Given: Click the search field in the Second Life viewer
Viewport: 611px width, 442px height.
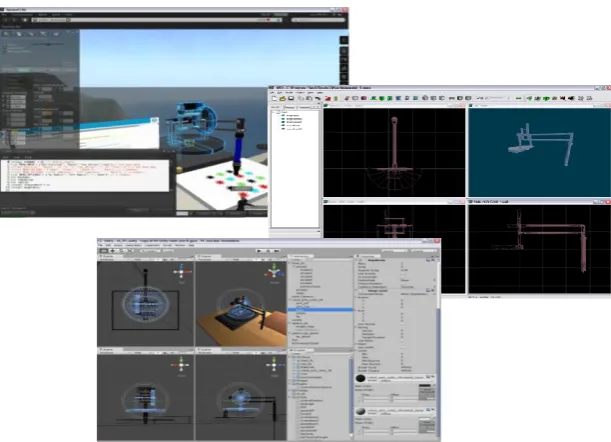Looking at the screenshot, I should [318, 20].
